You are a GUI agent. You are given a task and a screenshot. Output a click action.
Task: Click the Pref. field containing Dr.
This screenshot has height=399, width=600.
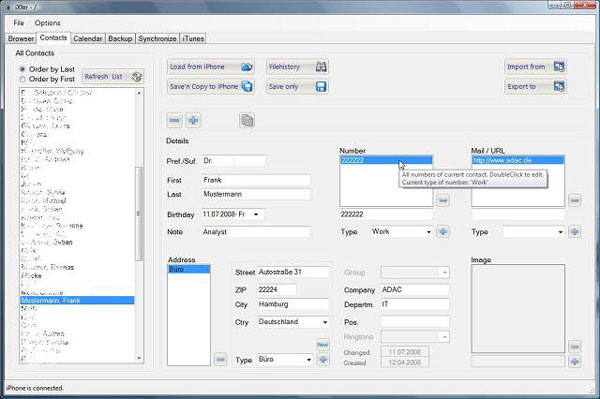pos(218,161)
